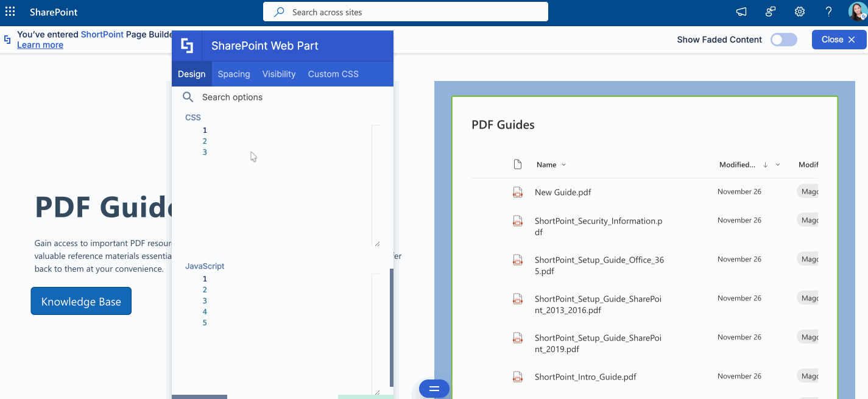Open ShortPoint_Setup_Guide_Office_365.pdf
The height and width of the screenshot is (399, 868).
coord(599,266)
